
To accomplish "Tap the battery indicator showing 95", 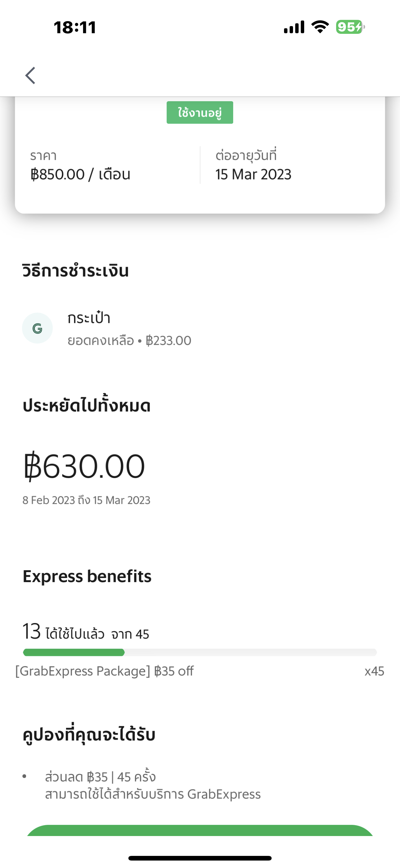I will coord(350,27).
